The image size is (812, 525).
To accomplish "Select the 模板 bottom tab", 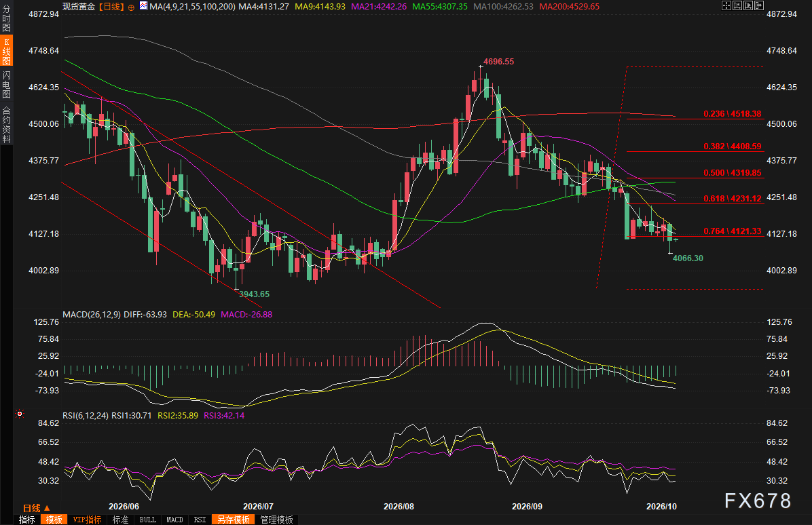I will pyautogui.click(x=54, y=520).
